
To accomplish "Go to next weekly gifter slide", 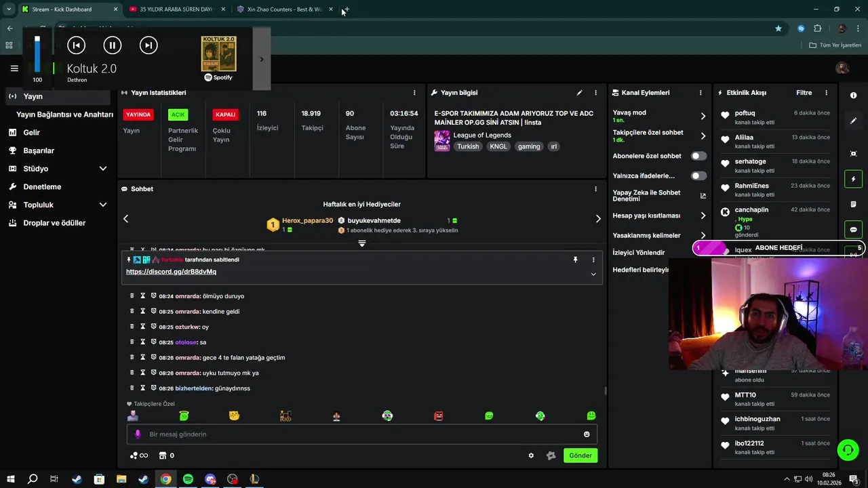I will [597, 219].
